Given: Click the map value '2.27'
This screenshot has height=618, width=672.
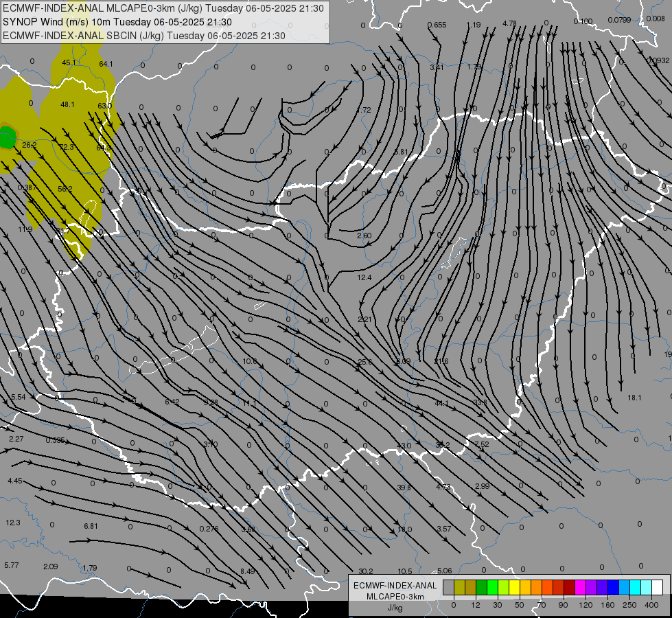Looking at the screenshot, I should pos(16,439).
